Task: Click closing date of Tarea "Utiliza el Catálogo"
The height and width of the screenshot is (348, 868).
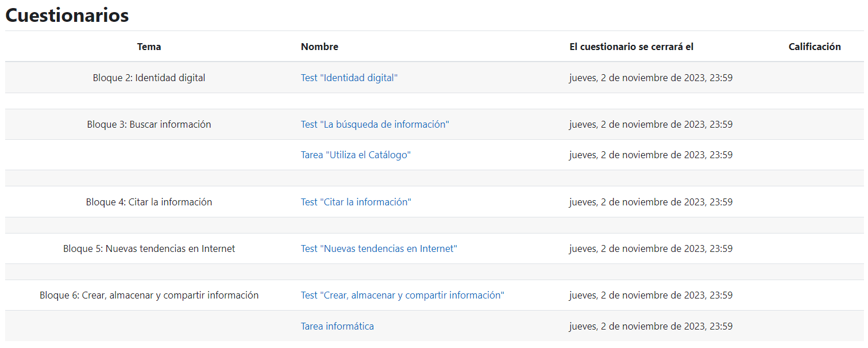Action: pos(650,155)
